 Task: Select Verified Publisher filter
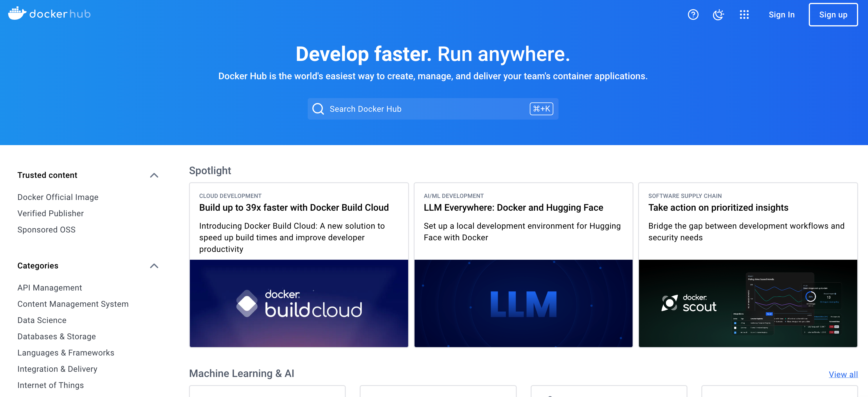coord(51,213)
